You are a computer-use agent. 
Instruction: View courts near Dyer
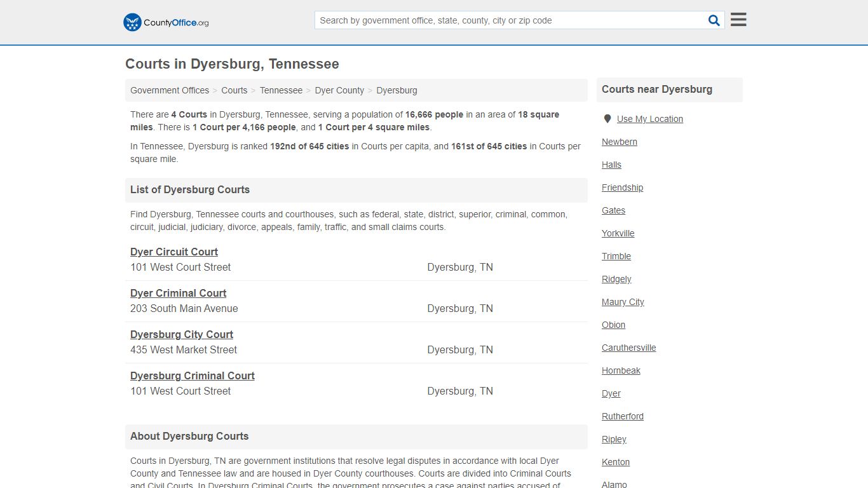tap(611, 393)
